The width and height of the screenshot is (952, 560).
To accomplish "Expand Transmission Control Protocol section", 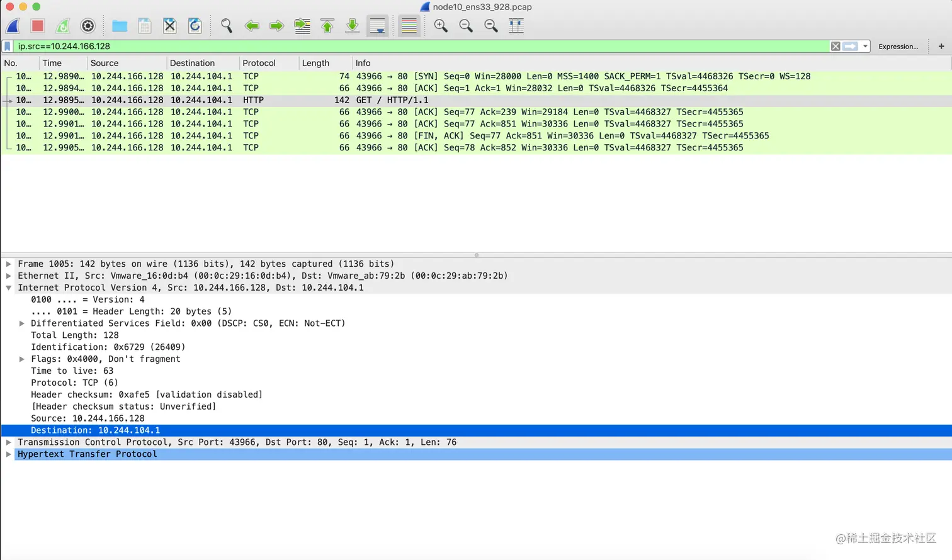I will pos(9,442).
